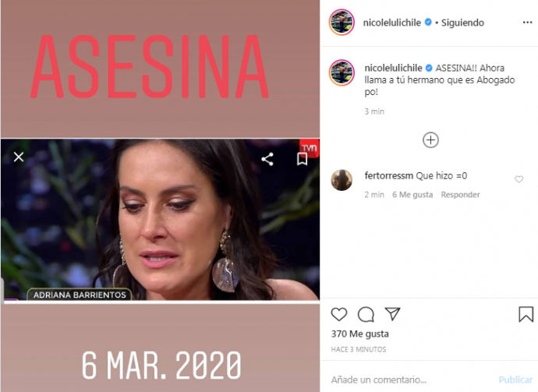
Task: Click nicolelulichile avatar in post header
Action: coord(342,23)
